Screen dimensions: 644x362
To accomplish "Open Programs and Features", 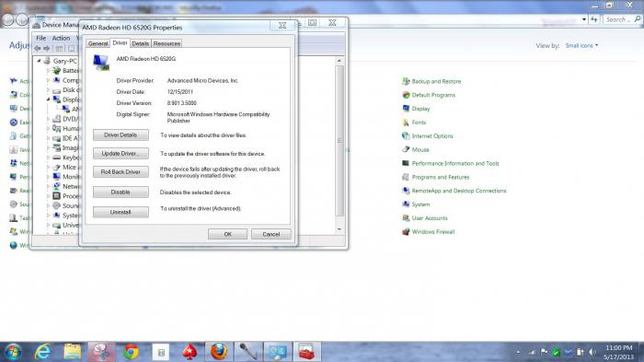I will (x=441, y=177).
